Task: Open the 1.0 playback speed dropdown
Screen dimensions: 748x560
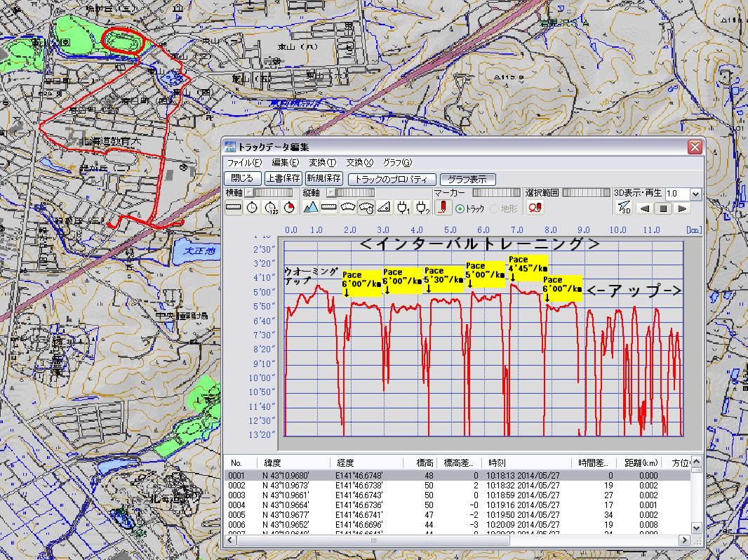Action: pos(695,194)
